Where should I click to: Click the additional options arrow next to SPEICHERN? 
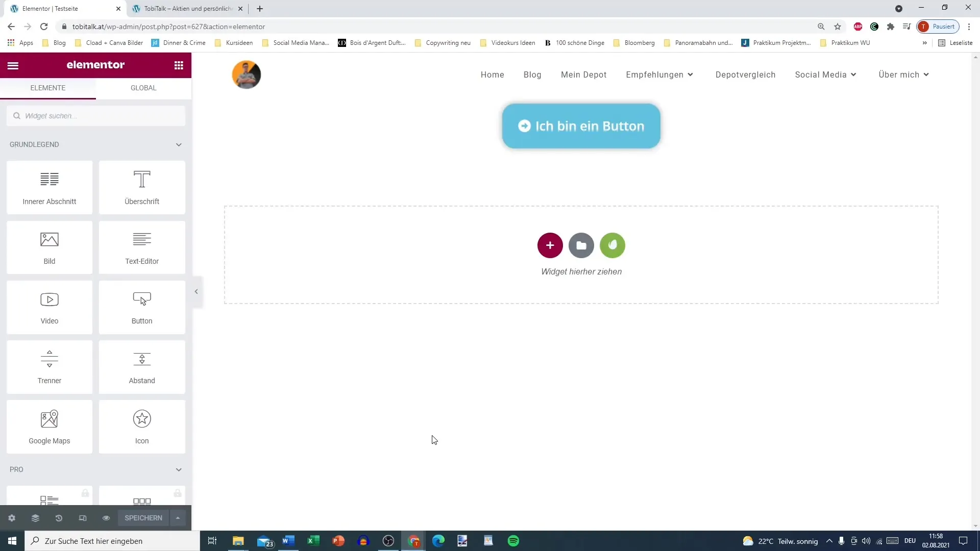point(178,518)
